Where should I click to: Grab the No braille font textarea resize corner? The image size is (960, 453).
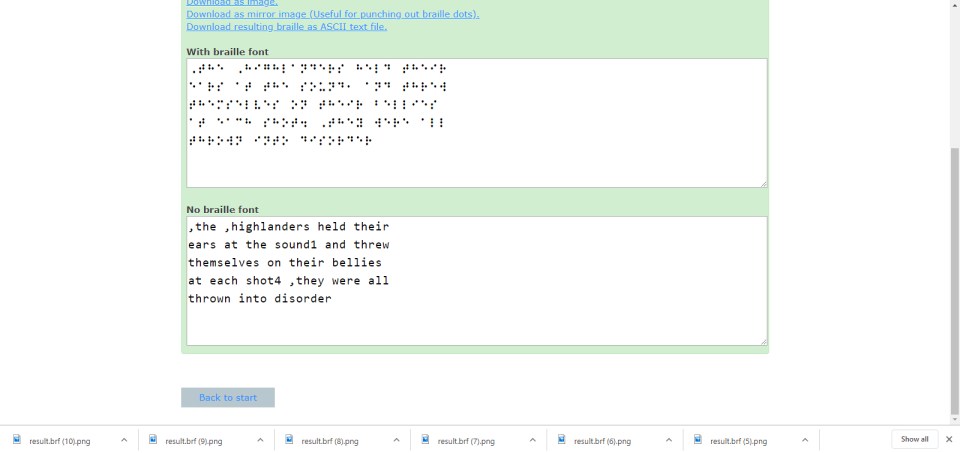tap(763, 342)
